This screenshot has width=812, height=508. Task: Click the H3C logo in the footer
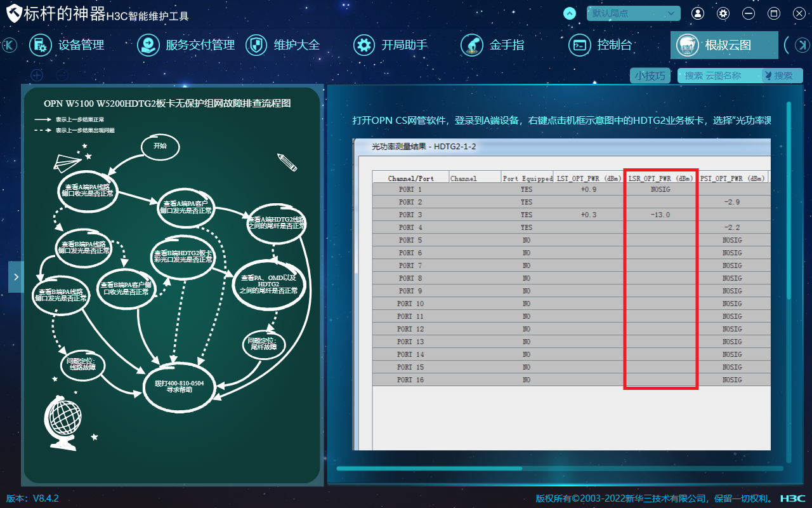pos(793,498)
